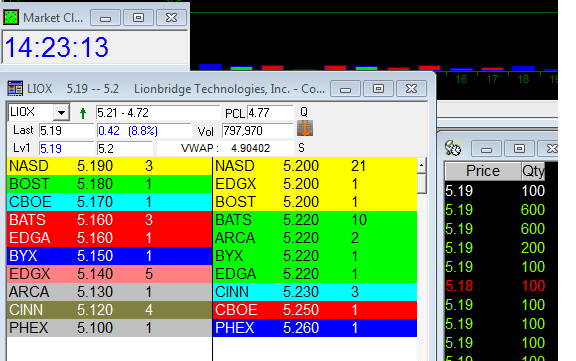The image size is (576, 361).
Task: Minimize the LIOX Level 2 window
Action: (345, 89)
